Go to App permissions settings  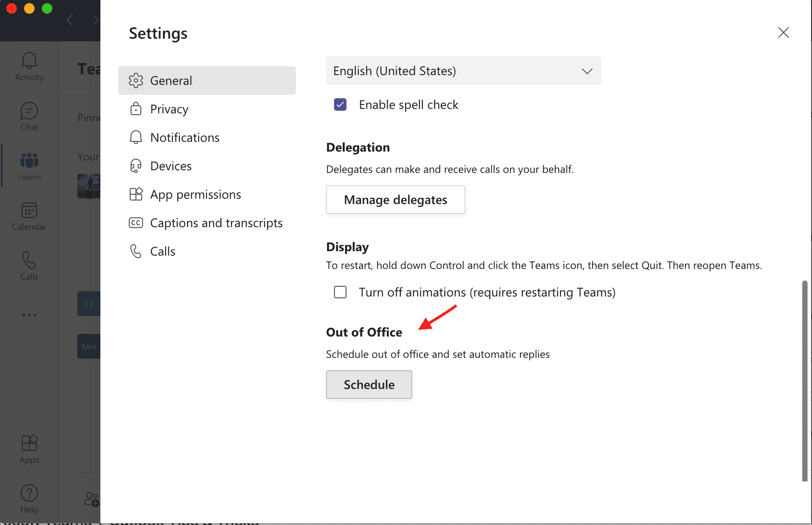tap(195, 195)
